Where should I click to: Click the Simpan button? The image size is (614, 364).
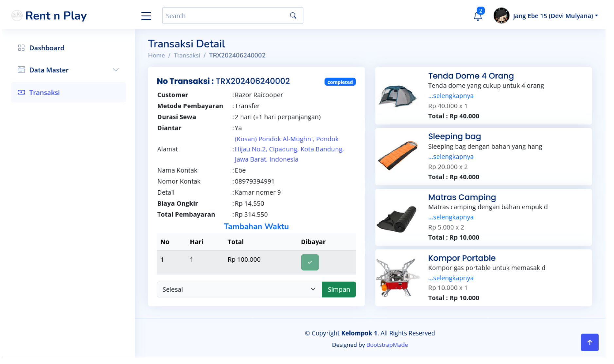(339, 289)
